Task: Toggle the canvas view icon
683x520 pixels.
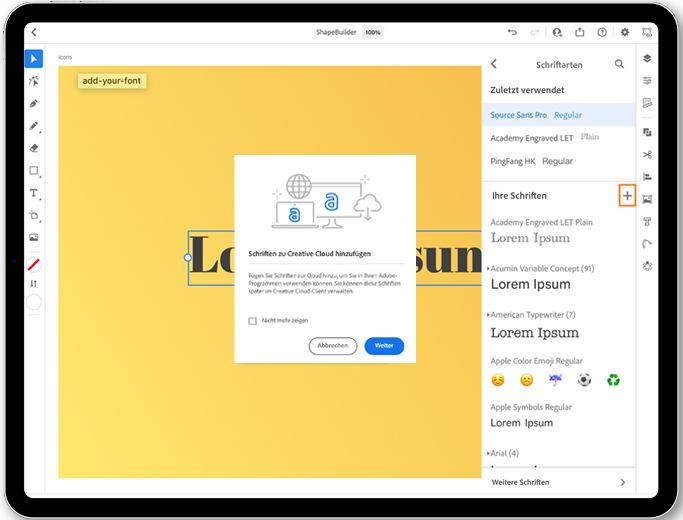Action: (647, 32)
